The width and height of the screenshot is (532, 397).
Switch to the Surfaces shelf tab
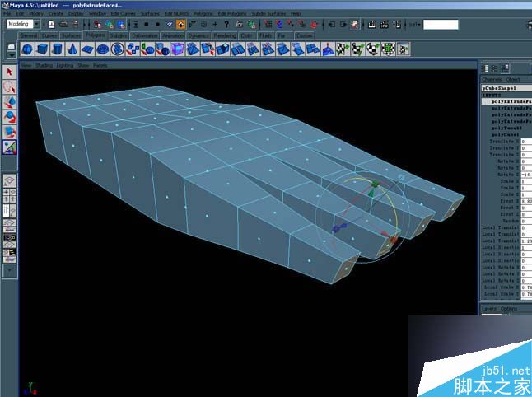click(72, 35)
